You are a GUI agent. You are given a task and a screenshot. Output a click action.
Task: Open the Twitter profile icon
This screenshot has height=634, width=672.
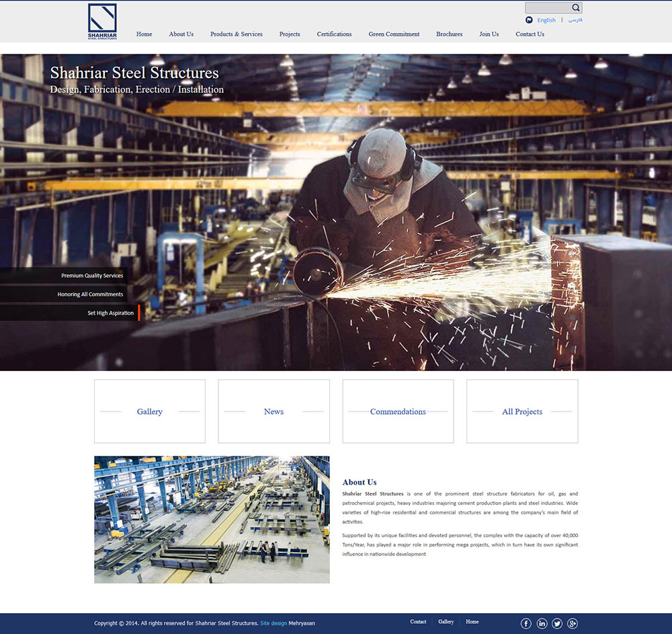(x=557, y=623)
